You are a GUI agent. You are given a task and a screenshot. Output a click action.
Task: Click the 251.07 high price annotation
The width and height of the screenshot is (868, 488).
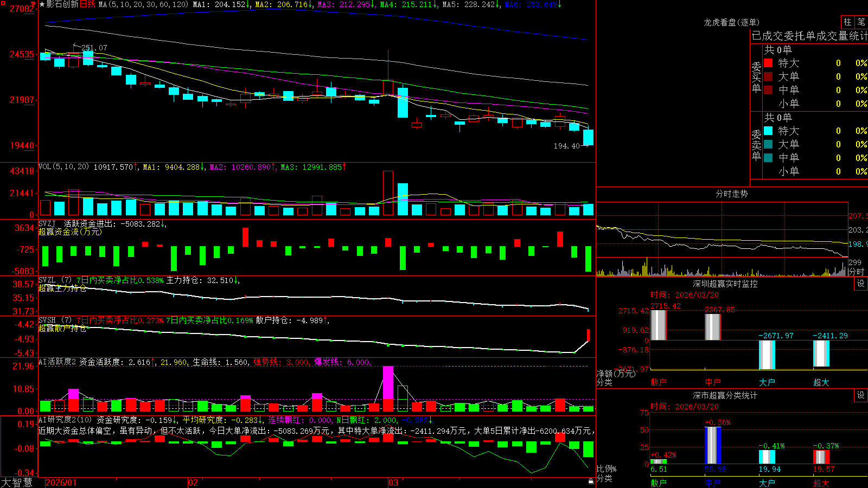[94, 48]
